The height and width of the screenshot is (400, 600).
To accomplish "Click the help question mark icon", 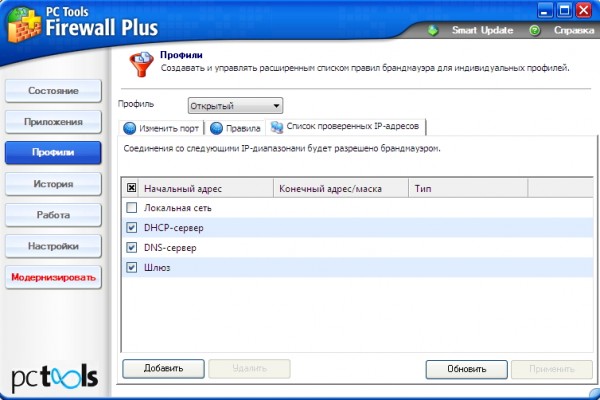I will tap(535, 30).
